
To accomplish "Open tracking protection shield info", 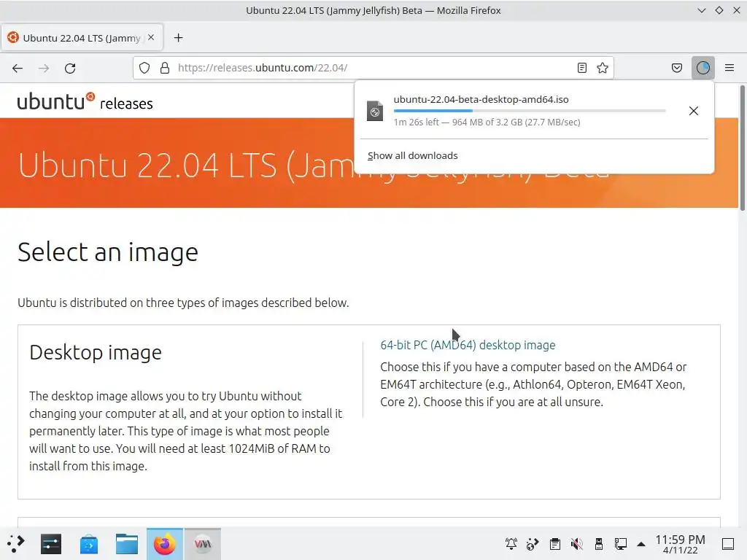I will click(x=144, y=68).
